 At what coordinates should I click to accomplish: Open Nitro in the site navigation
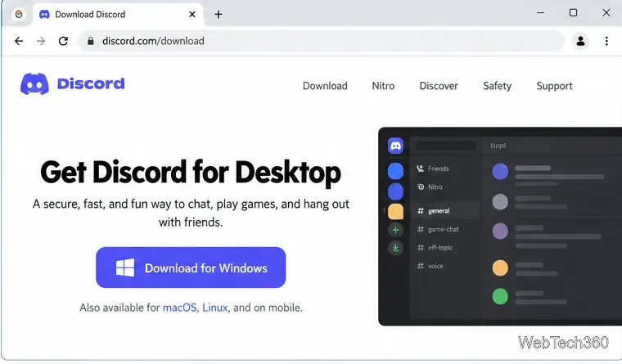383,86
